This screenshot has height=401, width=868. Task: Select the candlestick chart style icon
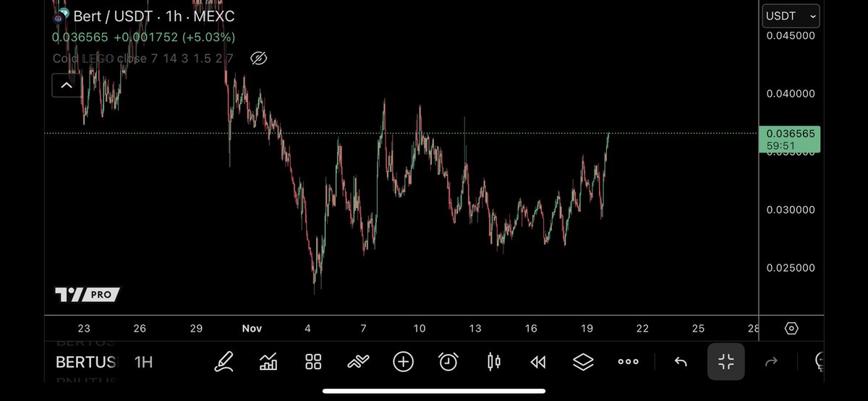(494, 361)
